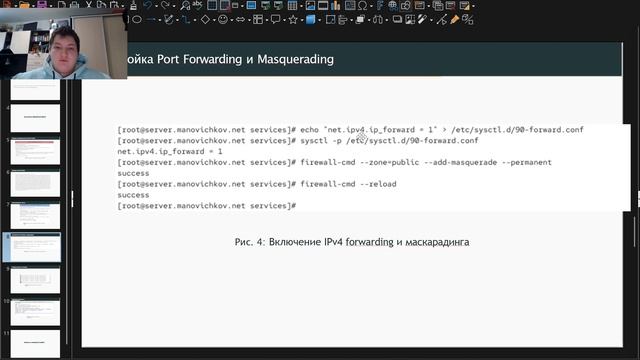The height and width of the screenshot is (360, 640).
Task: Toggle Extrusion percent-cube icon
Action: pos(467,19)
